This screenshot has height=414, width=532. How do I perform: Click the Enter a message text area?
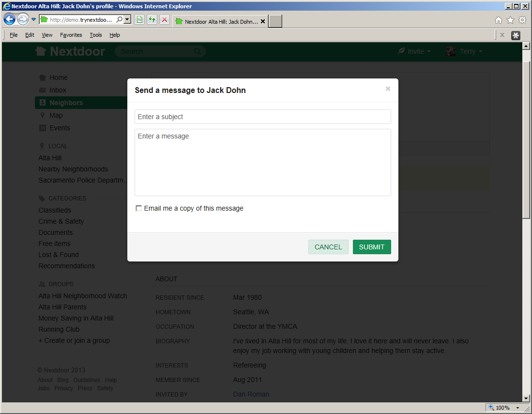262,162
